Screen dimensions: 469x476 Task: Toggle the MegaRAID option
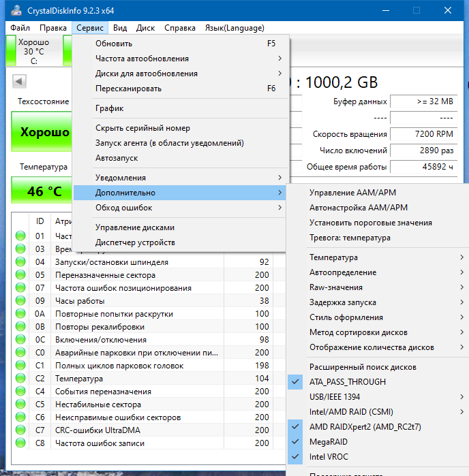378,442
